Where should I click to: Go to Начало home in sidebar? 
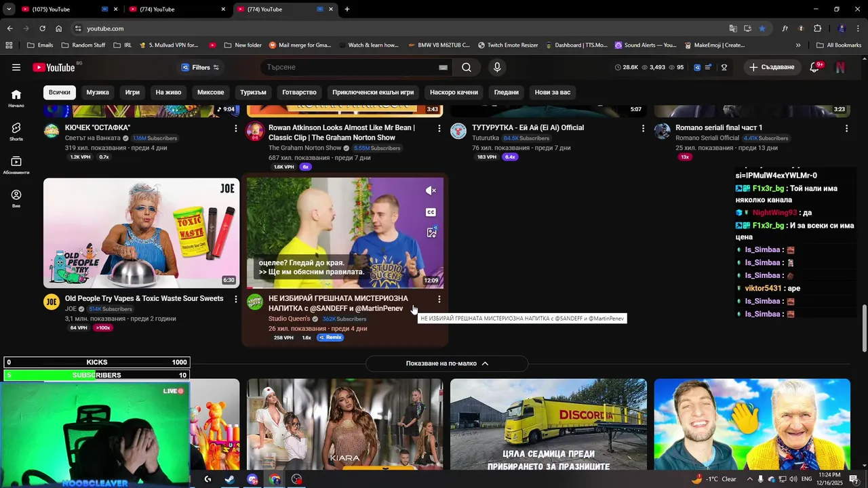click(16, 98)
